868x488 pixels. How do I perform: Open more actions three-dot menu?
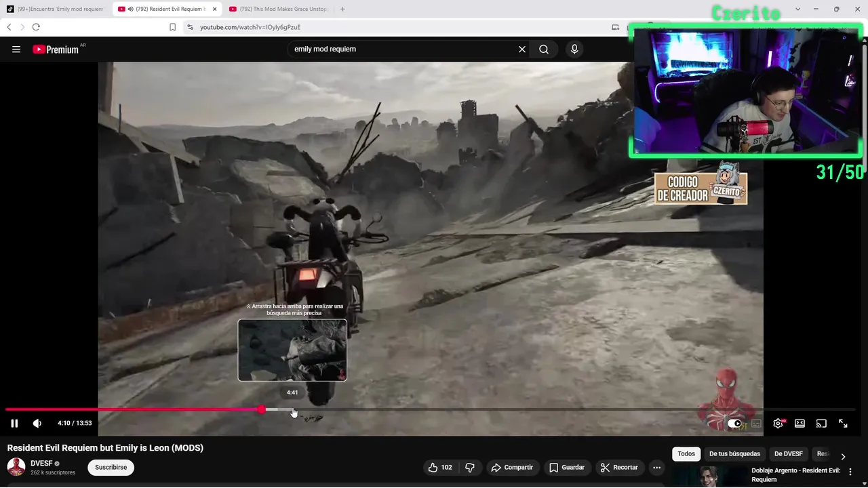pyautogui.click(x=656, y=468)
